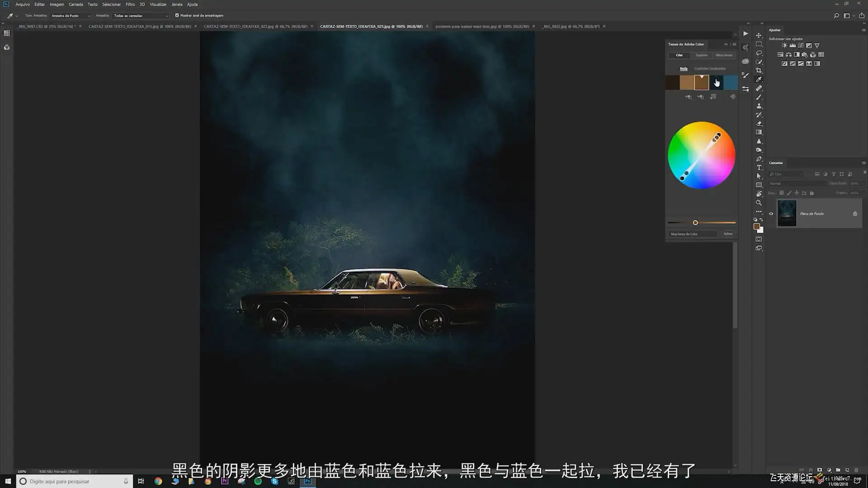The image size is (868, 488).
Task: Collapse the Adobe Color Themes panel
Action: pos(726,44)
